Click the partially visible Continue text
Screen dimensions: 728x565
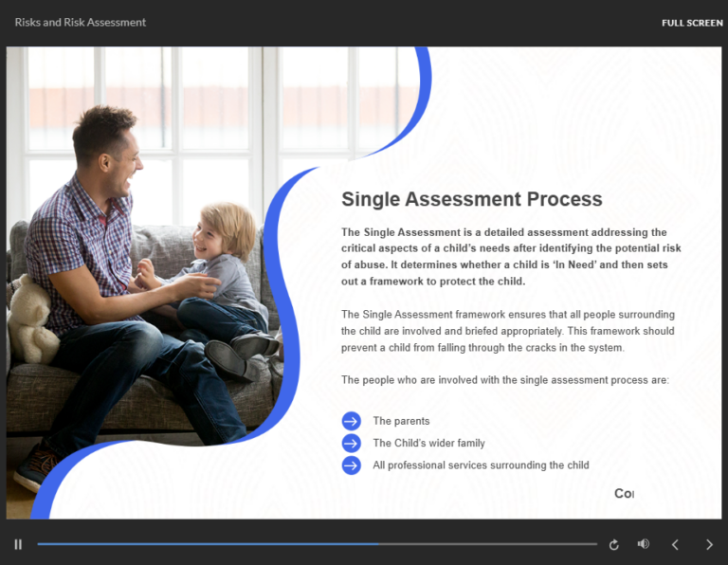pos(624,494)
